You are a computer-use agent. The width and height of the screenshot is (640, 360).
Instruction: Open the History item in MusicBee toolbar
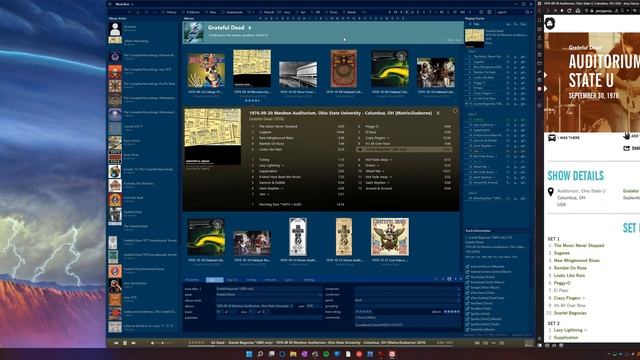pyautogui.click(x=169, y=12)
